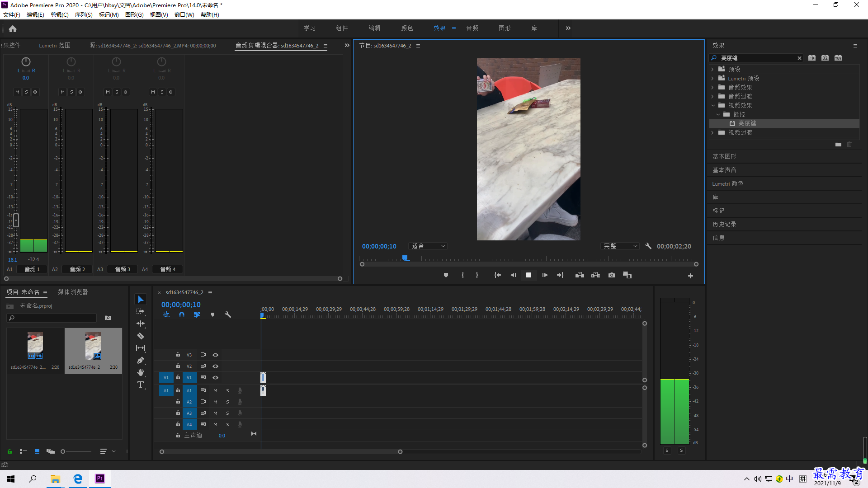Open 基本声音 panel

[x=724, y=170]
